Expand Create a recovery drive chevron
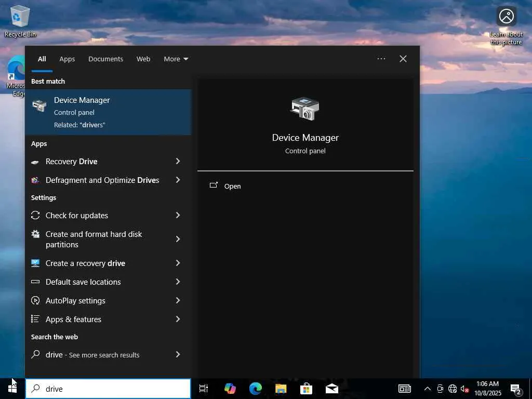Screen dimensions: 532x399 178,263
